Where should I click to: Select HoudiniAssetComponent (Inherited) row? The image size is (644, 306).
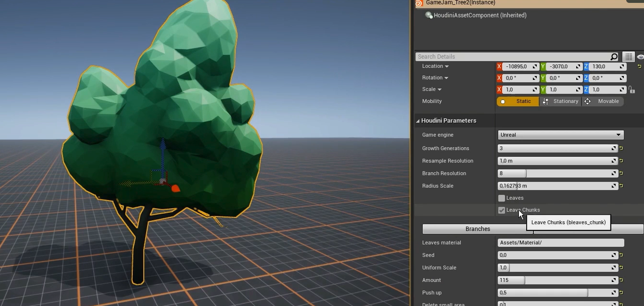pos(480,15)
